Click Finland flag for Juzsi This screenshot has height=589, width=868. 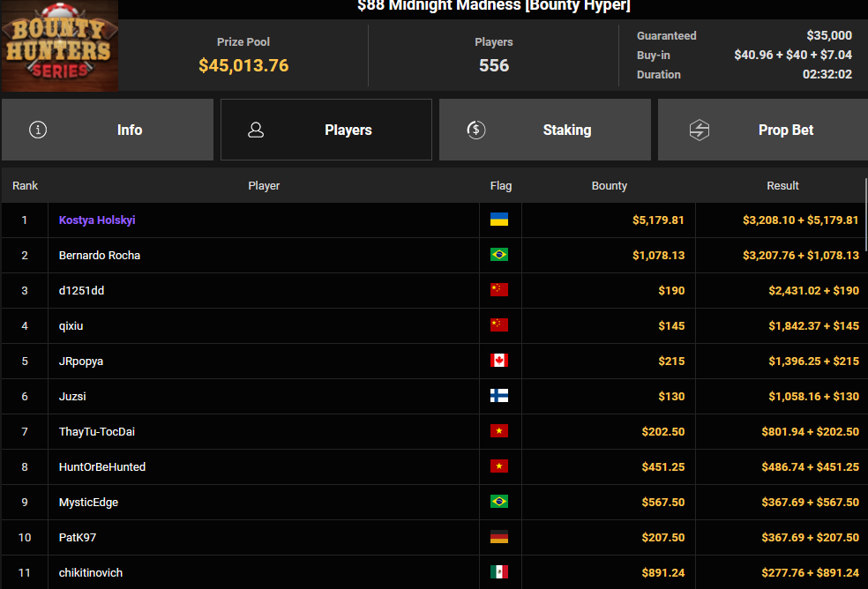tap(499, 396)
